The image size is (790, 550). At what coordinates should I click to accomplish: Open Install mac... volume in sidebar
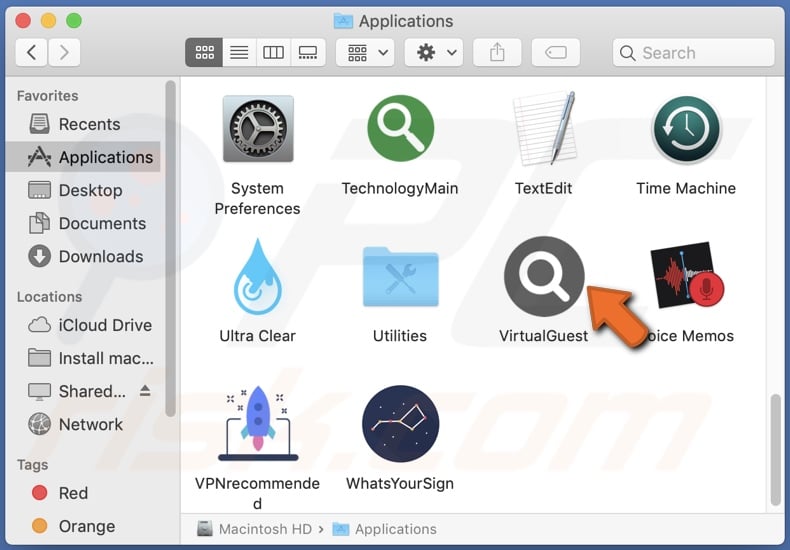83,359
